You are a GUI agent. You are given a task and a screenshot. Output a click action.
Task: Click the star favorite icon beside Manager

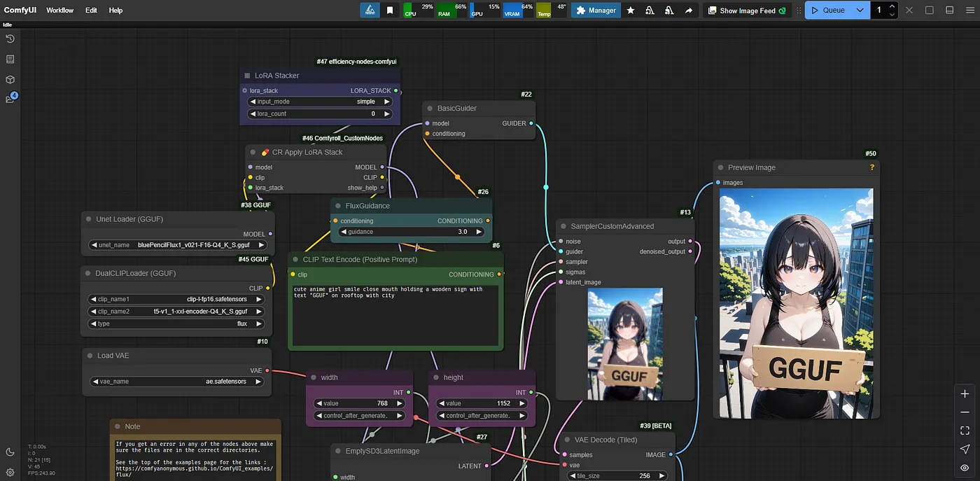[x=631, y=11]
